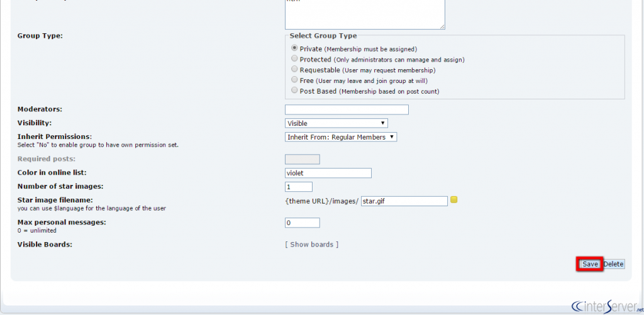The height and width of the screenshot is (315, 644).
Task: Select Post Based group type
Action: (294, 91)
